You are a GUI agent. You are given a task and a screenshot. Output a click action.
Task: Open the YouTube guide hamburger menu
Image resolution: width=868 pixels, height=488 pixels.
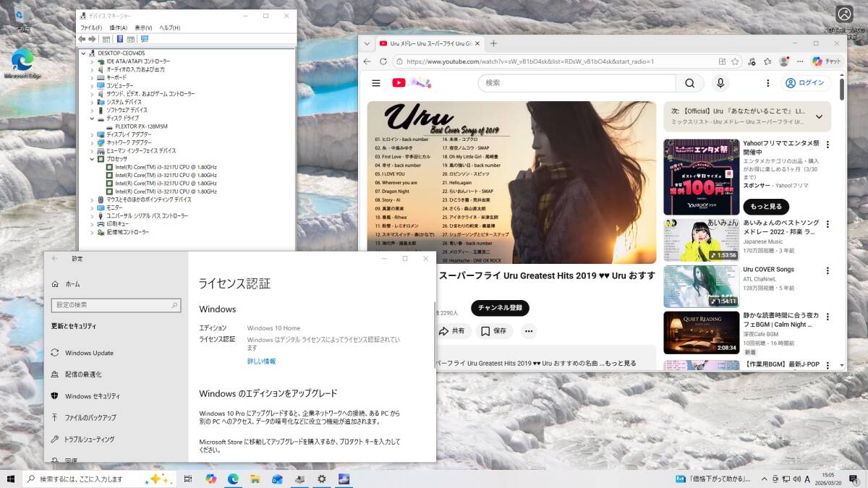376,83
